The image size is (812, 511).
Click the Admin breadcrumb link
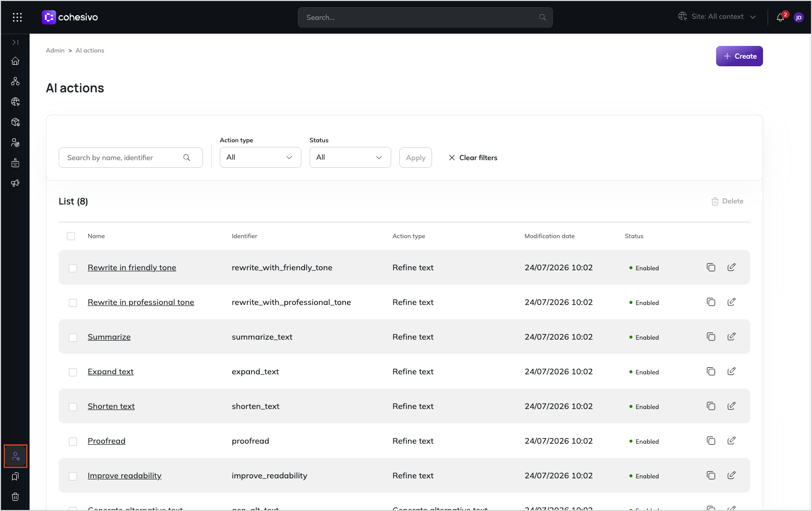click(55, 50)
